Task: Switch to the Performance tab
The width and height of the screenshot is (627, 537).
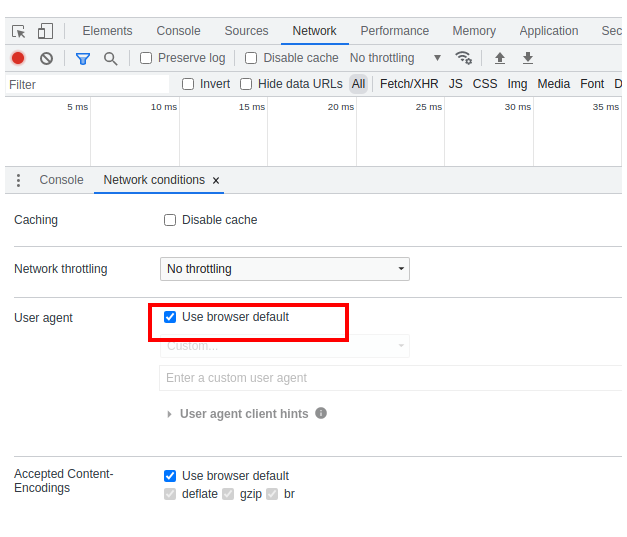Action: [x=394, y=31]
